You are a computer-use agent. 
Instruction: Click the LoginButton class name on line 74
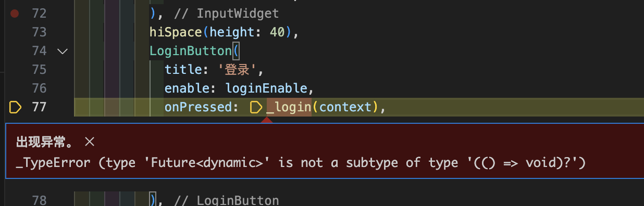[x=190, y=51]
